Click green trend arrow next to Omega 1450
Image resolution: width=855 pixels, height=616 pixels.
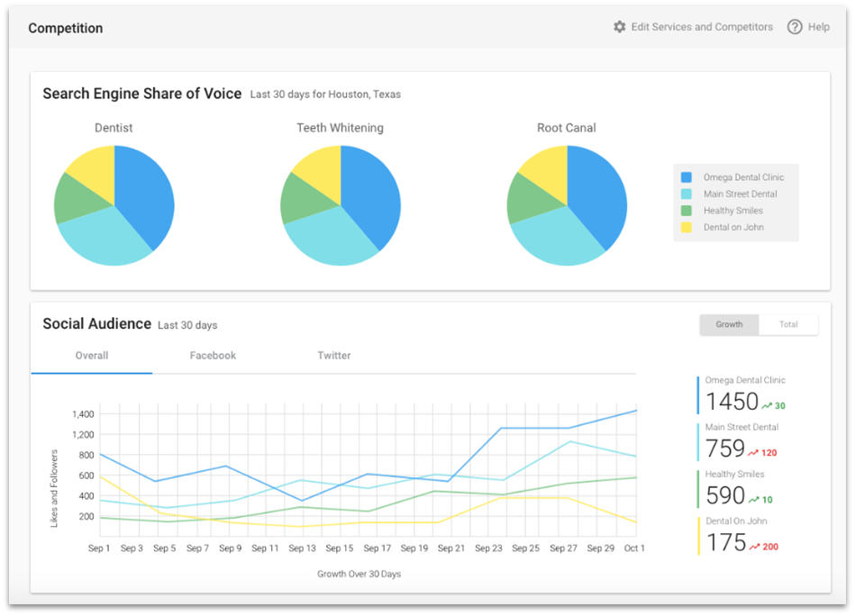[x=767, y=406]
